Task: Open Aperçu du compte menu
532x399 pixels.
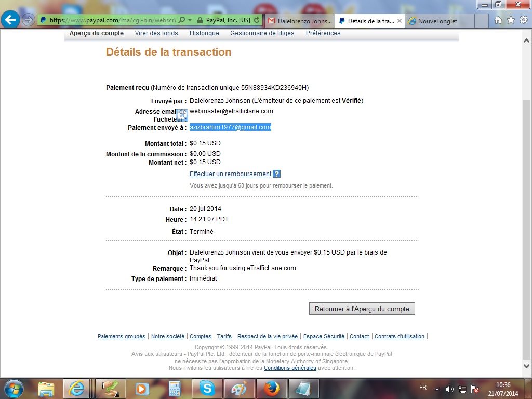Action: click(96, 33)
